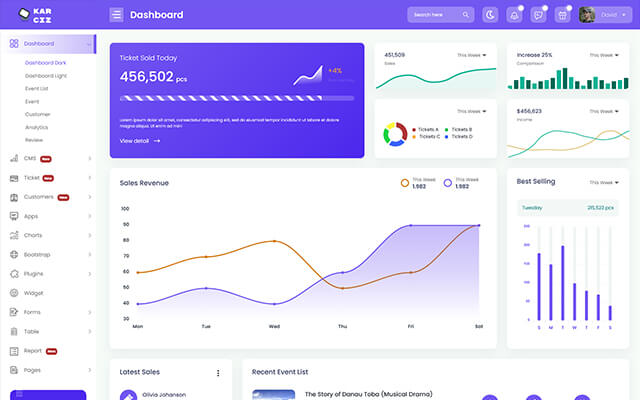
Task: Open the chat messages icon in header
Action: tap(538, 15)
